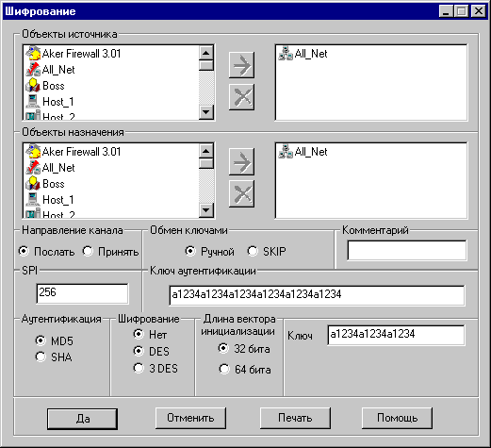Click the remove X for source objects
The height and width of the screenshot is (448, 491).
(x=241, y=97)
